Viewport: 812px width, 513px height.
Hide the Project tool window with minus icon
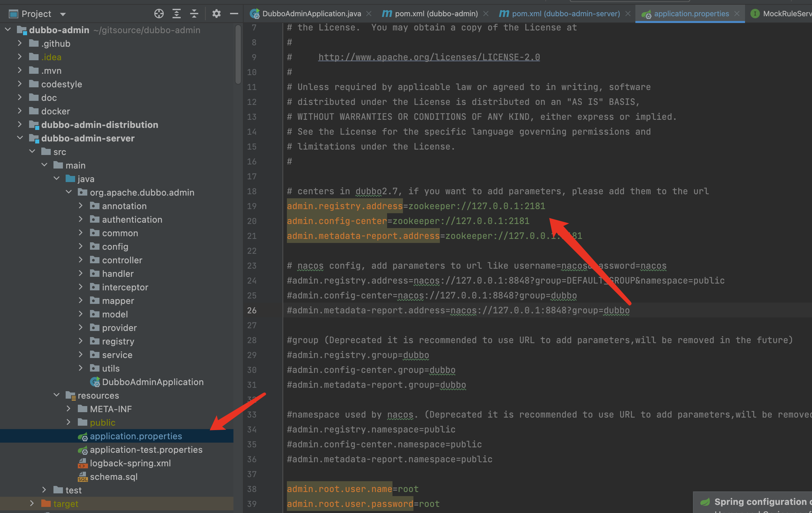(x=234, y=14)
